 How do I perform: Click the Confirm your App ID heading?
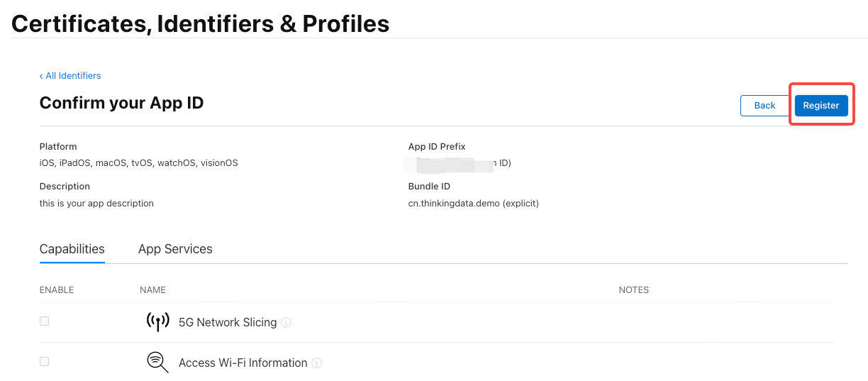[x=121, y=103]
